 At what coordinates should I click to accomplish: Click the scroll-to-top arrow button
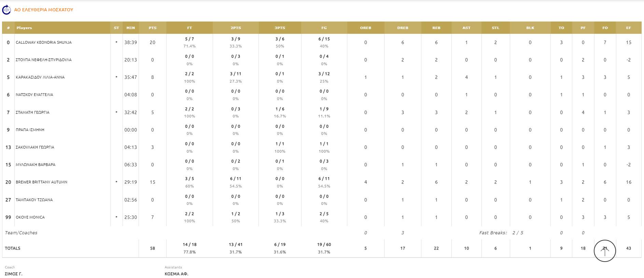(604, 251)
